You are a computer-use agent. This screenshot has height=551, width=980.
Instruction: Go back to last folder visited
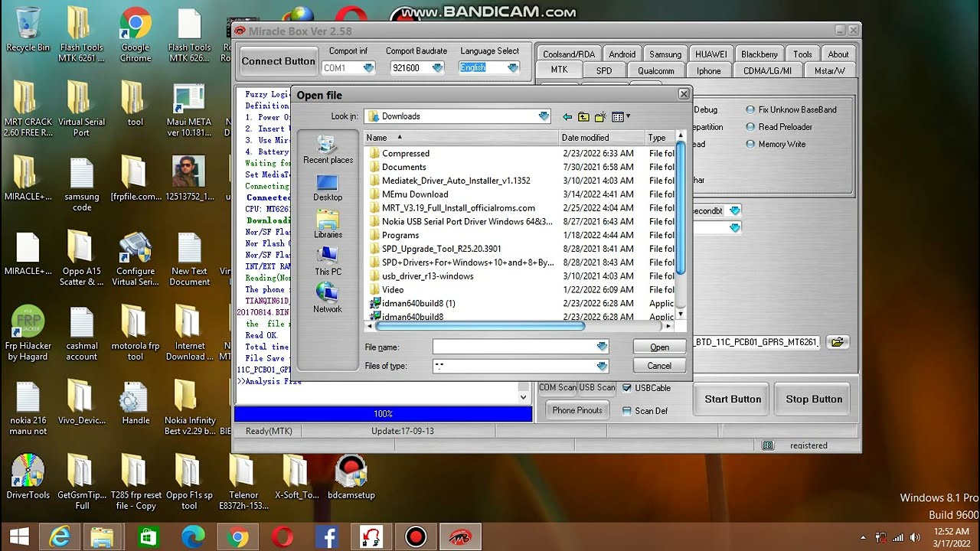point(567,117)
